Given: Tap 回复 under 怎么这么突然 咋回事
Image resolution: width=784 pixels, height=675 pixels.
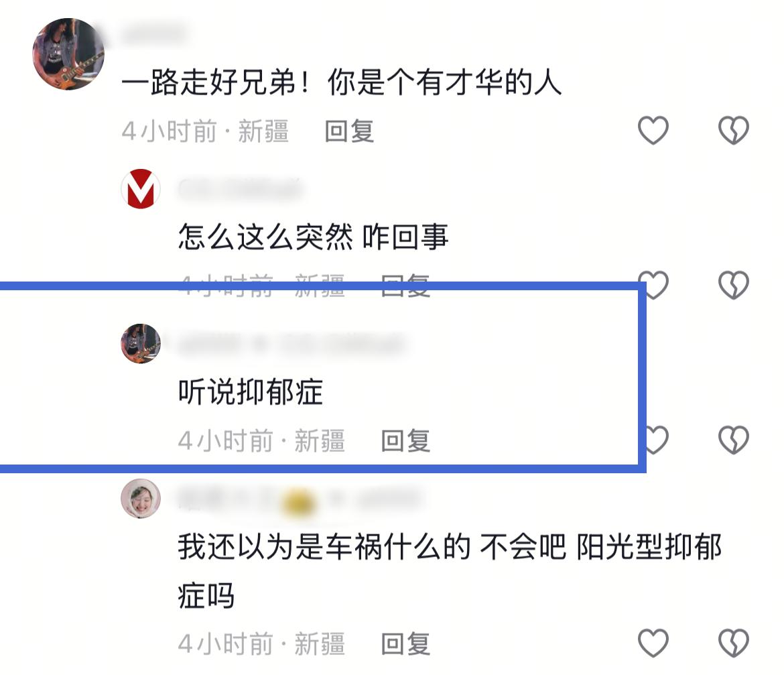Looking at the screenshot, I should click(x=405, y=286).
